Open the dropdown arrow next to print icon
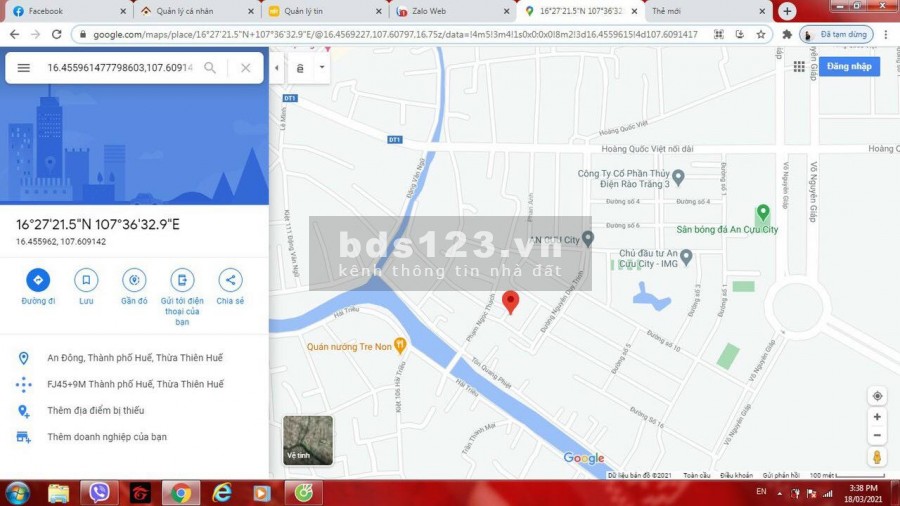 (322, 67)
